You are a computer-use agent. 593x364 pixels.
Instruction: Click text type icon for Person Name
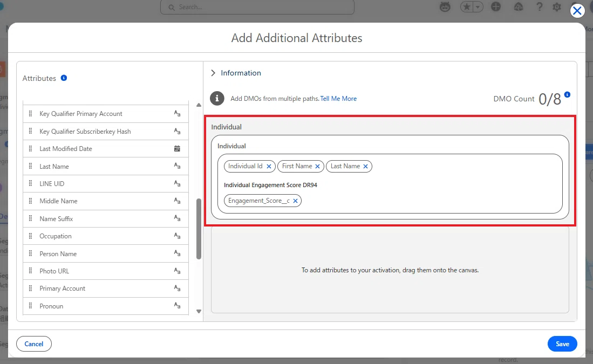pos(177,253)
